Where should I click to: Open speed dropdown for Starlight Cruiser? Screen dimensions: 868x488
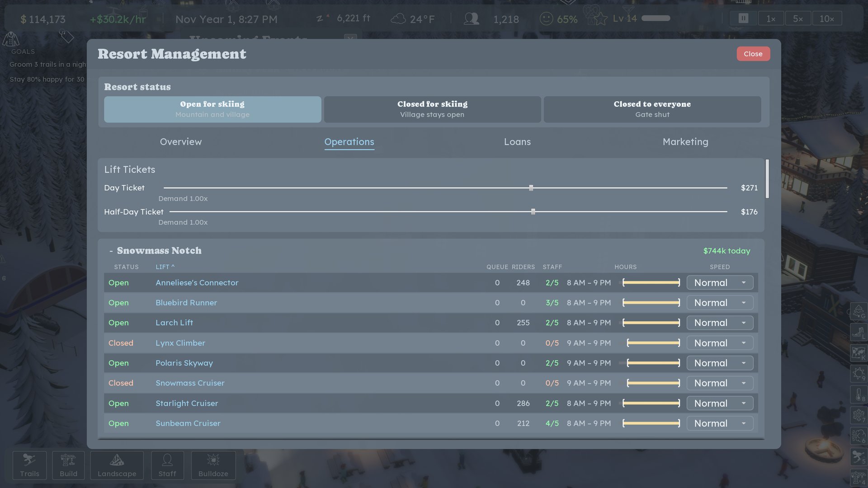click(x=720, y=403)
